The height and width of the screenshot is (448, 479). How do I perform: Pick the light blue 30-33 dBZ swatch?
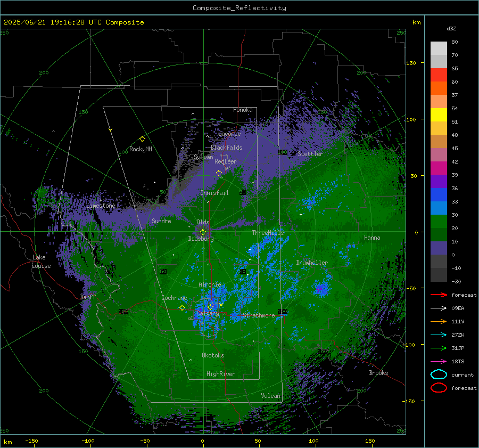tap(439, 208)
